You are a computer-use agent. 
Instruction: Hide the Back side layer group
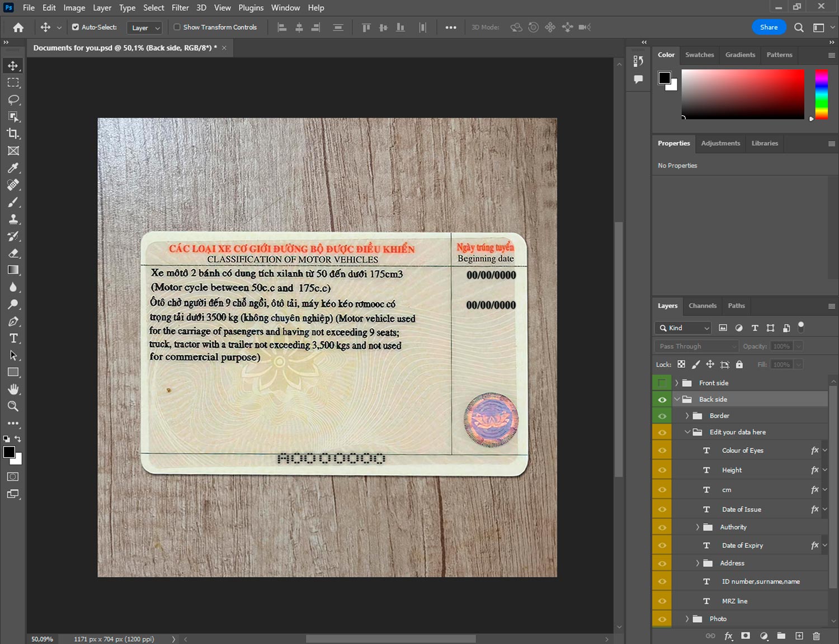662,399
